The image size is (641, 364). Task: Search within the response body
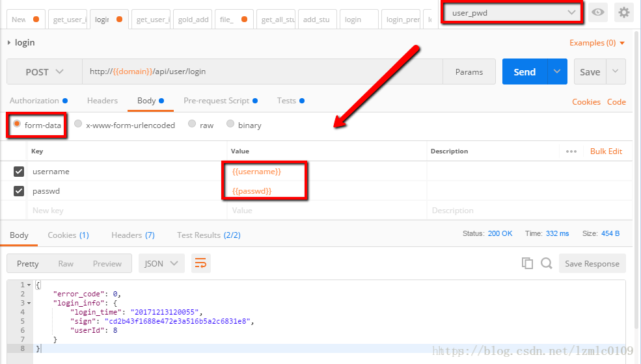pos(547,263)
